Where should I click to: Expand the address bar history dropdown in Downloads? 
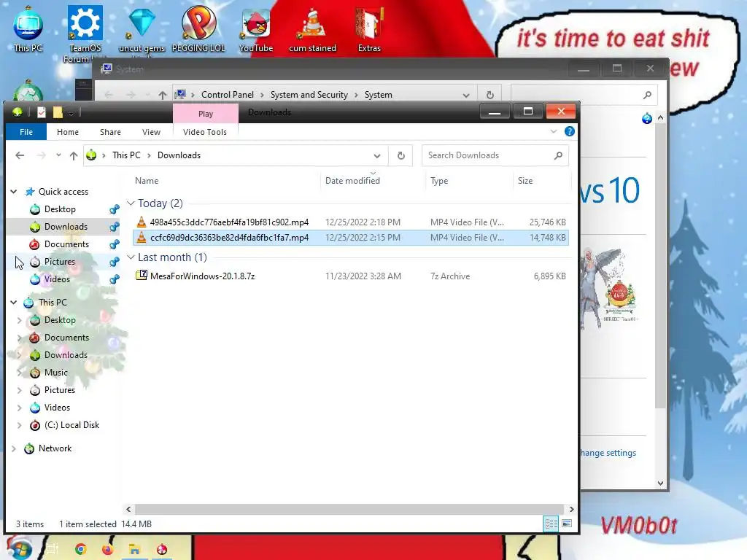377,156
